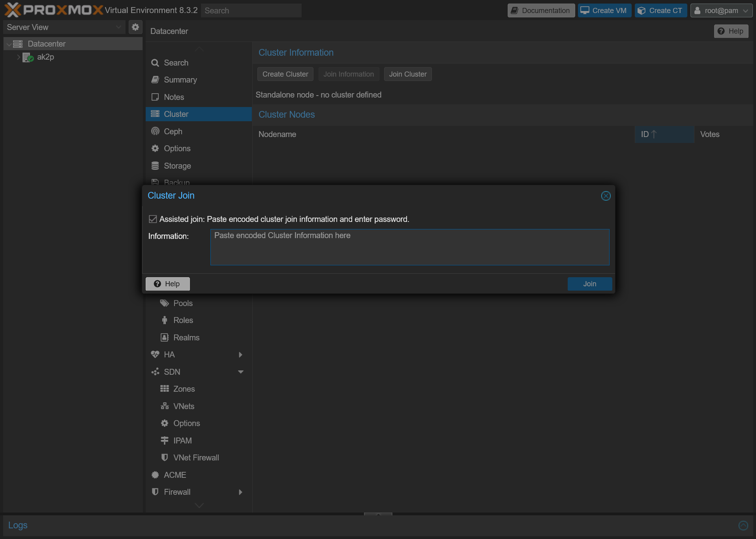Collapse the Datacenter tree node
The height and width of the screenshot is (539, 756).
tap(9, 44)
